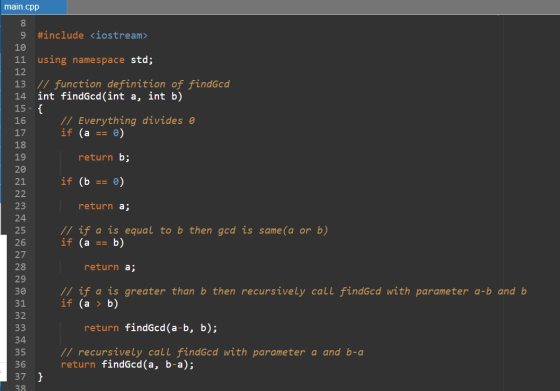Click 'int findGcd(int a, int b)' declaration
Image resolution: width=560 pixels, height=391 pixels.
(x=110, y=96)
